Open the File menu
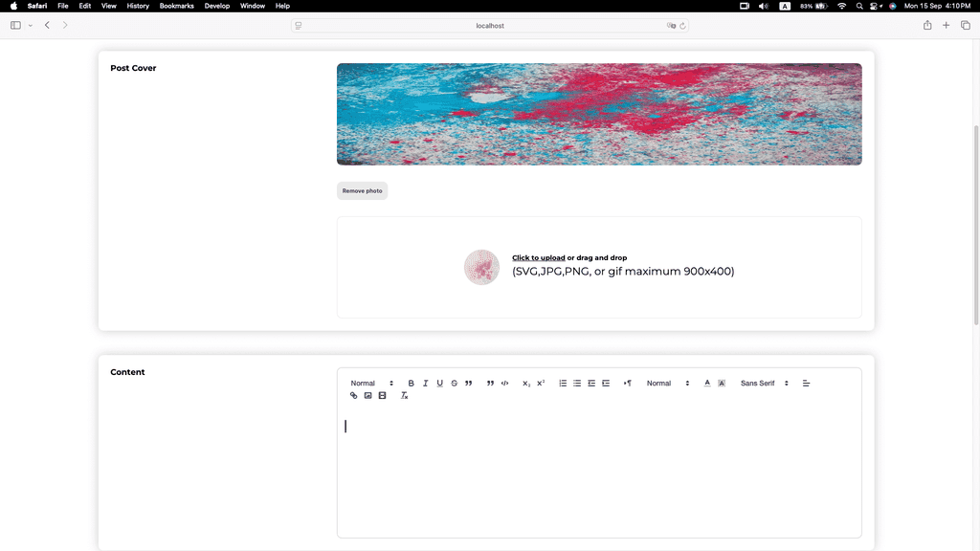 (62, 6)
